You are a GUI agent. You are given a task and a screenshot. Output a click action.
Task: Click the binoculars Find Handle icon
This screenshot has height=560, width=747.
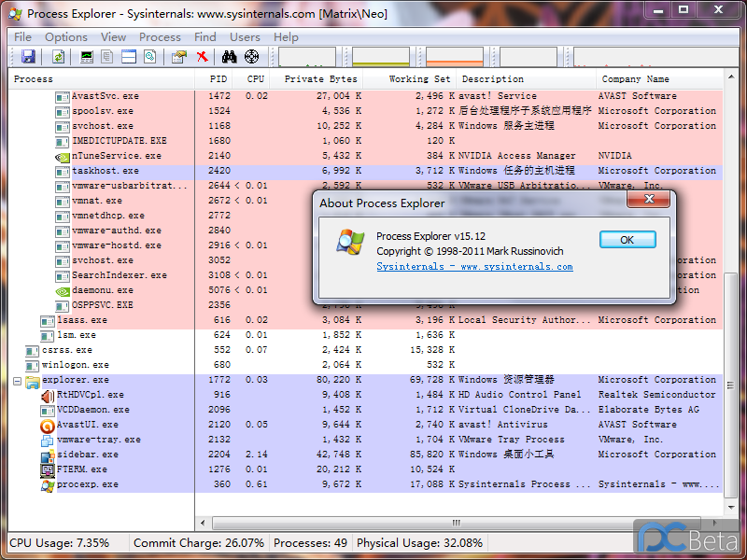click(x=229, y=57)
